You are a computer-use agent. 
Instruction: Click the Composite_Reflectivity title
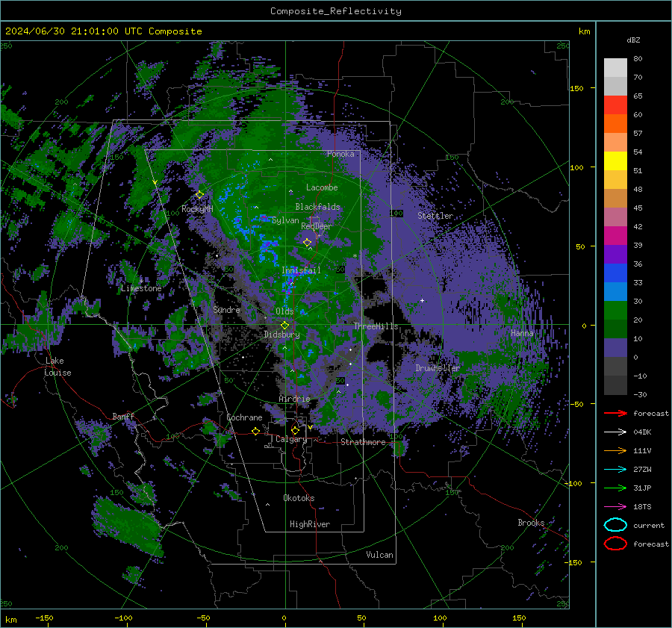pyautogui.click(x=336, y=11)
